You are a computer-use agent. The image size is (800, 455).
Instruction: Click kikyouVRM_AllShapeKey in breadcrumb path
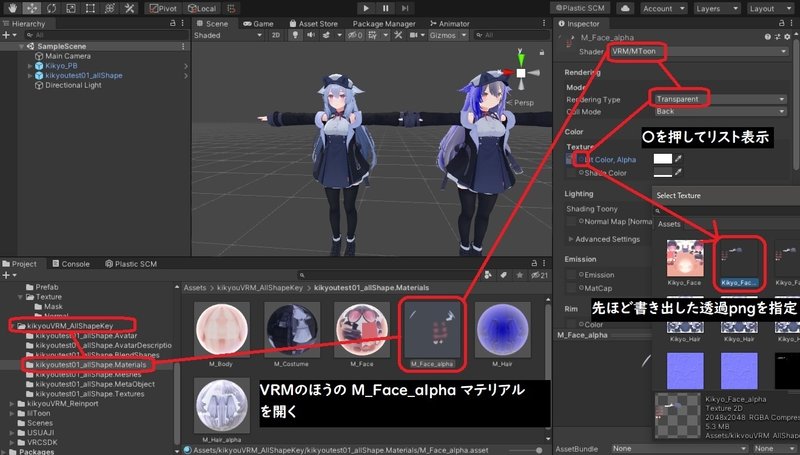260,288
